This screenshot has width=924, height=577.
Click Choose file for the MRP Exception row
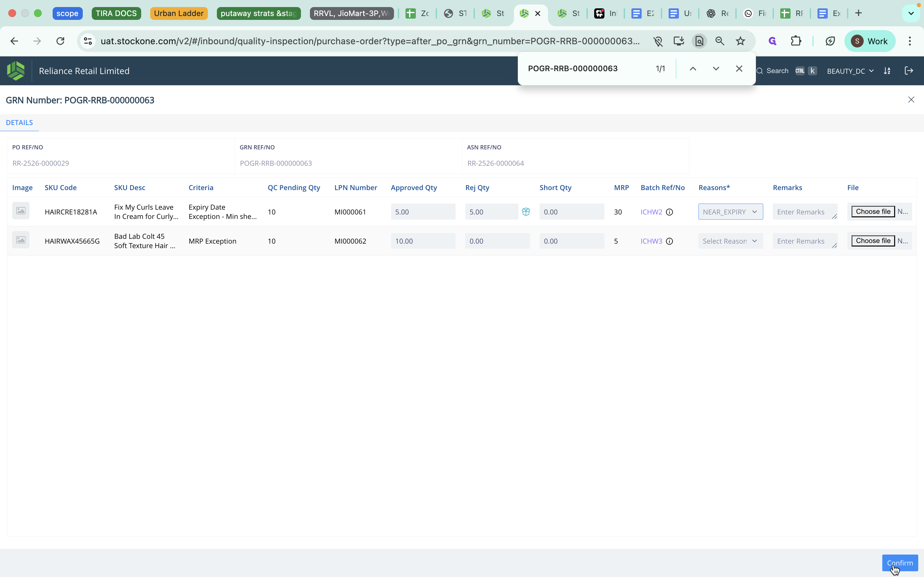coord(873,241)
